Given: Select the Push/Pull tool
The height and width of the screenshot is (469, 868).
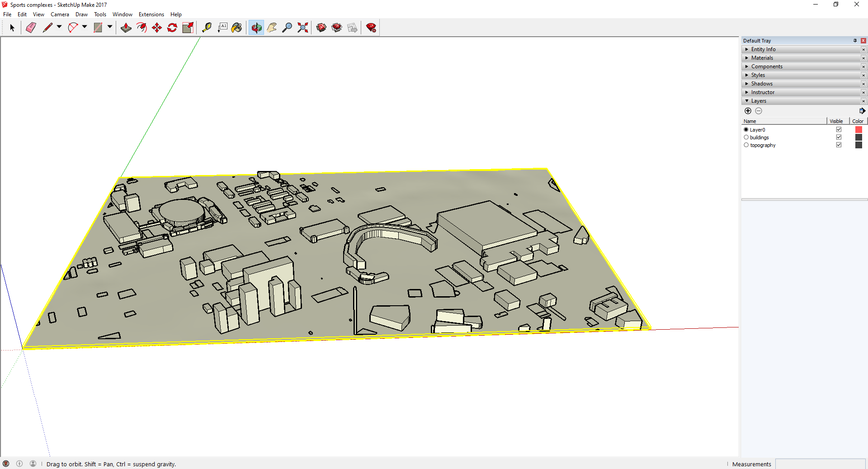Looking at the screenshot, I should pos(126,28).
